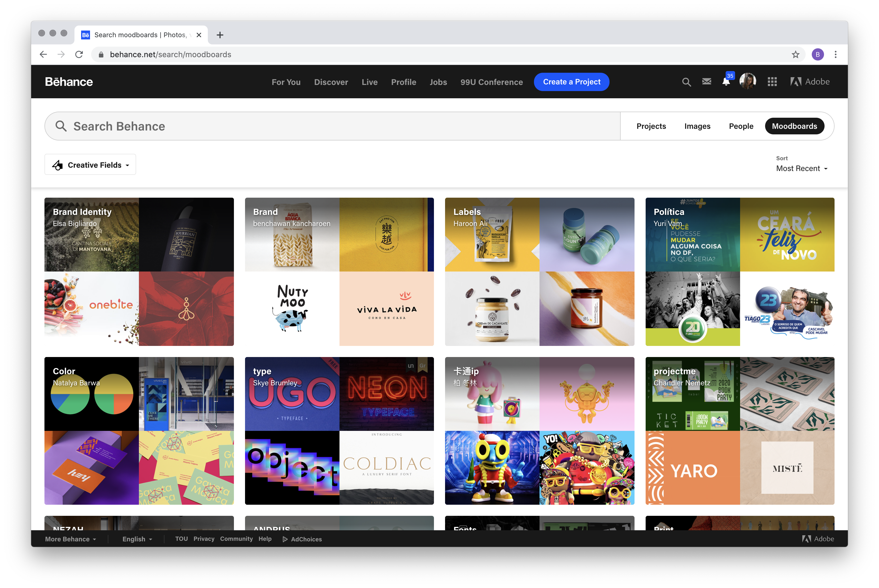The image size is (879, 588).
Task: Click the Ceará feliz de novo image
Action: coord(788,234)
